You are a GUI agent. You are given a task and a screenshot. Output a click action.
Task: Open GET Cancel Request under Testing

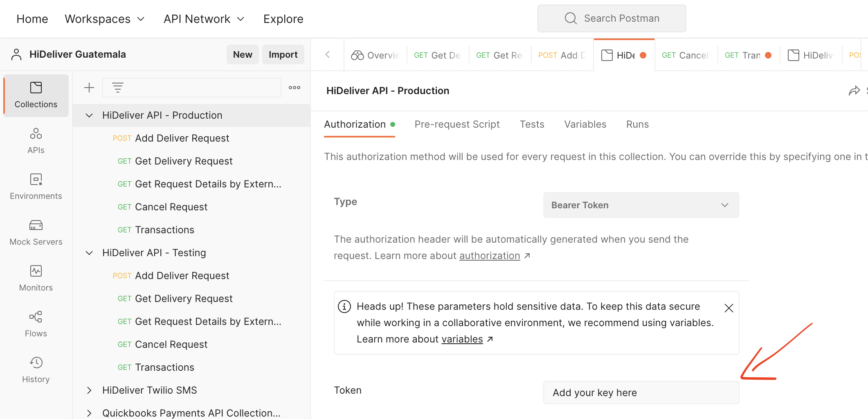point(191,345)
